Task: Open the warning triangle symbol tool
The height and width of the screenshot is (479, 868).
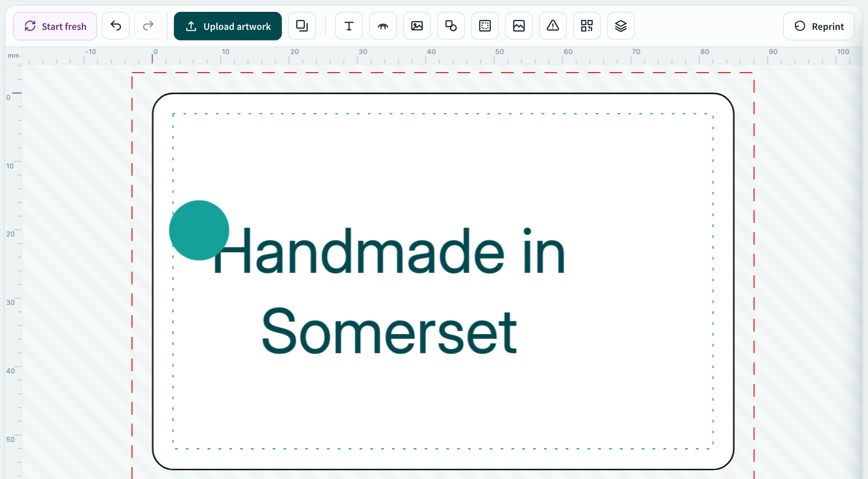Action: pos(553,26)
